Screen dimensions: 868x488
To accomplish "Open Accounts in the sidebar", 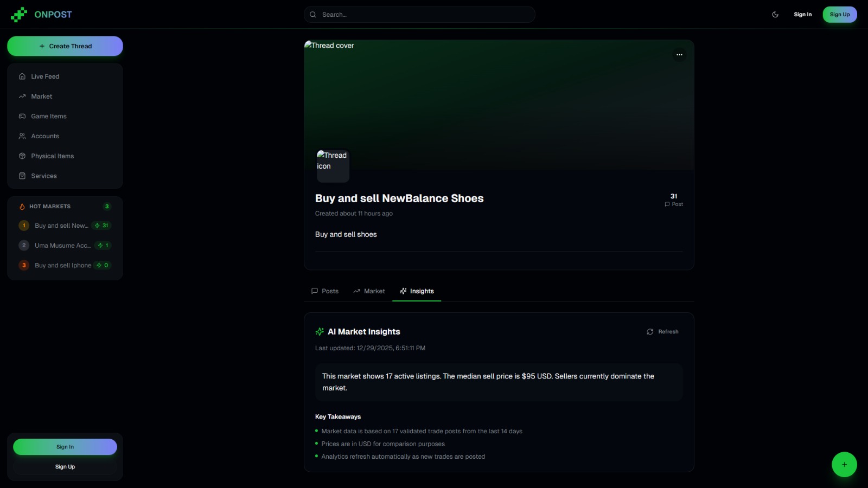I will pos(65,136).
